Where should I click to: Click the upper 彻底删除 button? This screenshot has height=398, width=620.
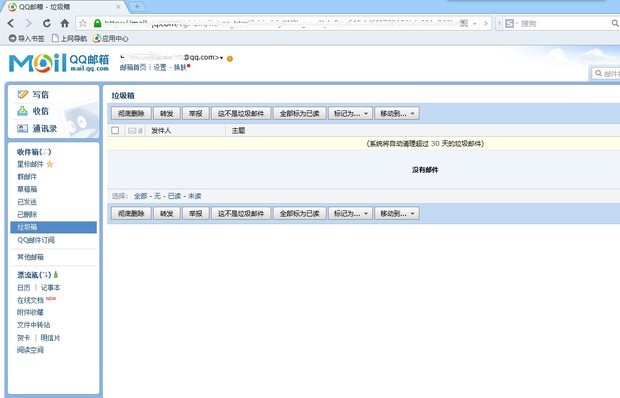[131, 113]
